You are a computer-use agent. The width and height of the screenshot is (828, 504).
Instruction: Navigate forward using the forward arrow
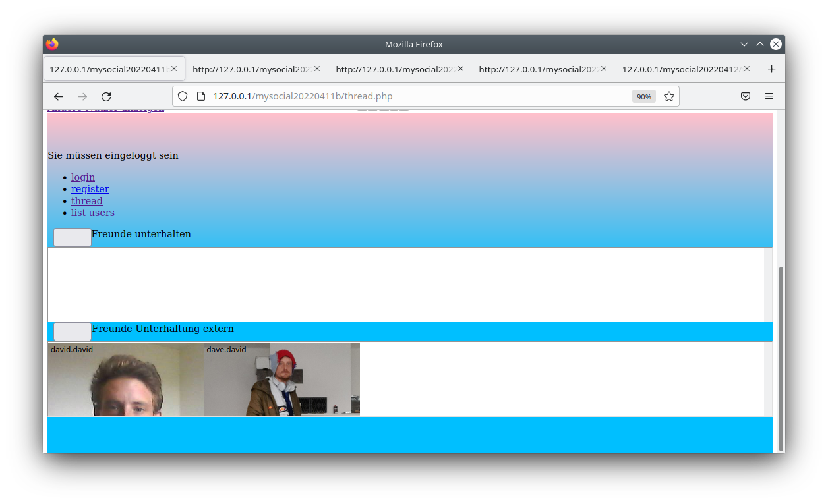tap(82, 96)
